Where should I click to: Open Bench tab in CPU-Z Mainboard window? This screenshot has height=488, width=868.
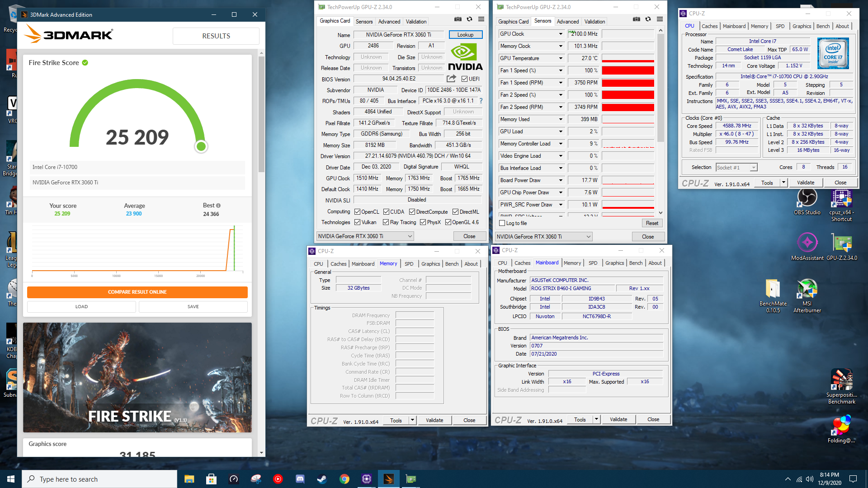[636, 263]
